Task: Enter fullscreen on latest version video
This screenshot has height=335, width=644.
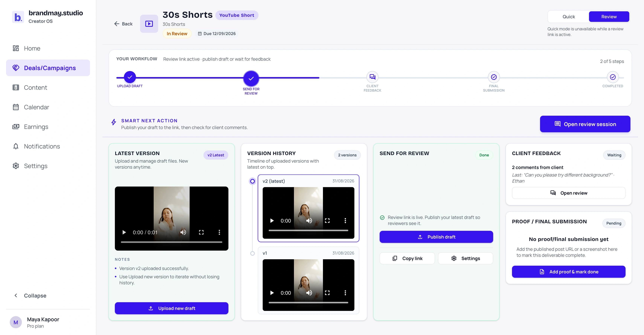Action: 201,232
